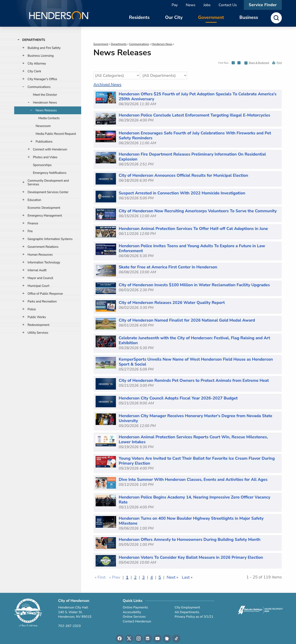
Task: Select Newsroom in the sidebar
Action: point(43,126)
